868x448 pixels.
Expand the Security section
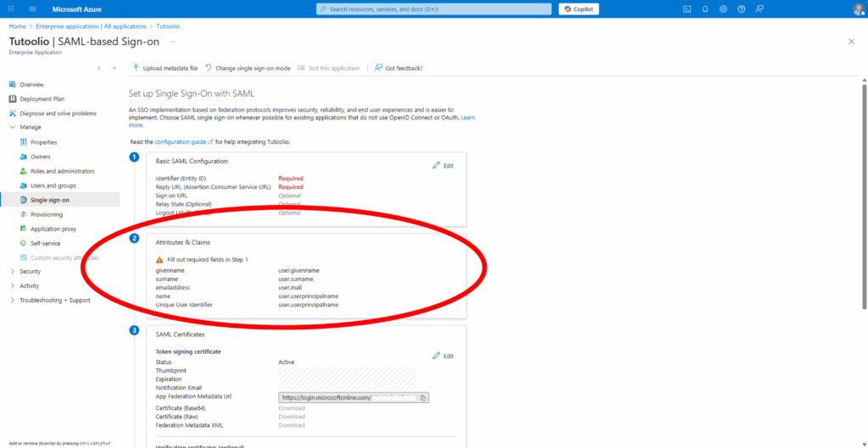click(12, 271)
